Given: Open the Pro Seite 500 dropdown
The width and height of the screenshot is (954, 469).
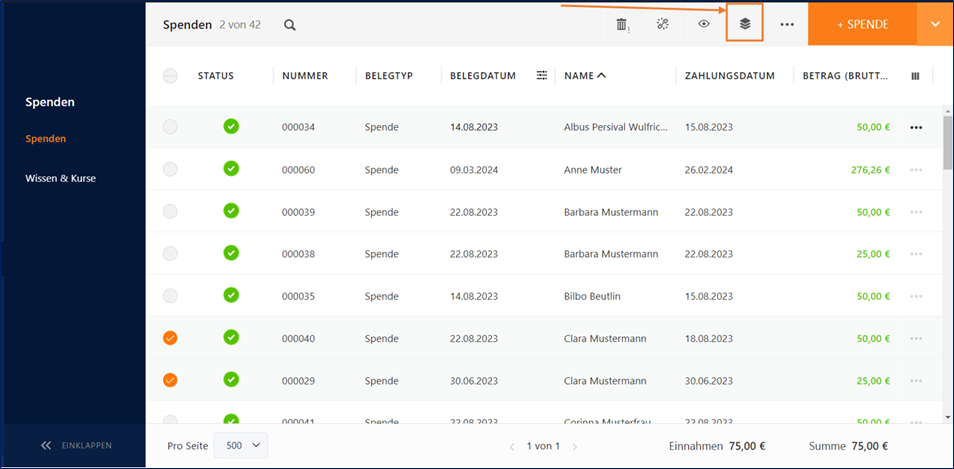Looking at the screenshot, I should 242,445.
